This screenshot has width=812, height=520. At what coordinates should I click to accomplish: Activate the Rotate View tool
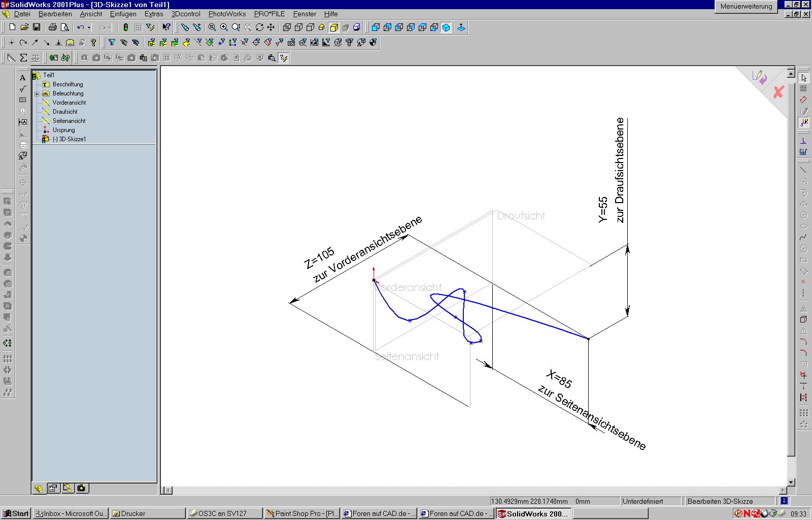point(259,27)
